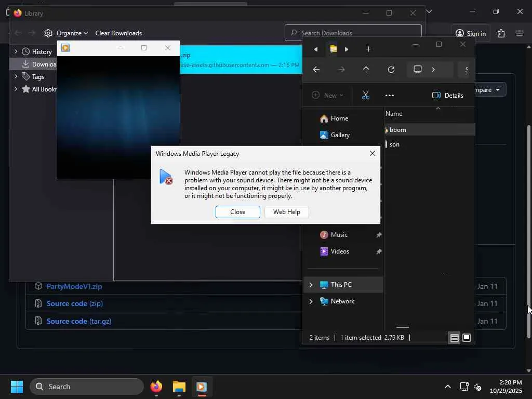
Task: Unpin Videos using its pin icon
Action: (379, 251)
